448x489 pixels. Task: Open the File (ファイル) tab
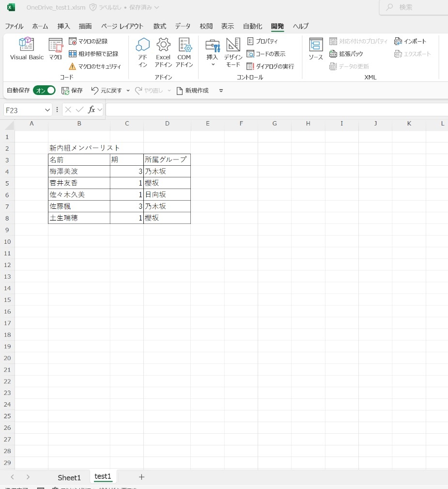pos(15,26)
